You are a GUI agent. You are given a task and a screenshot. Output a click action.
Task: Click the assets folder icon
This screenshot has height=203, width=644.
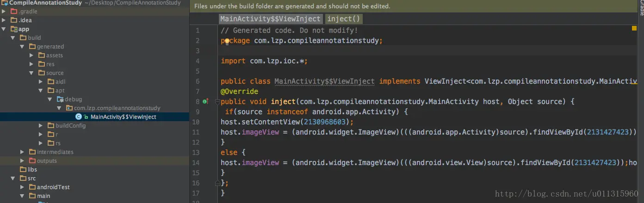coord(41,55)
